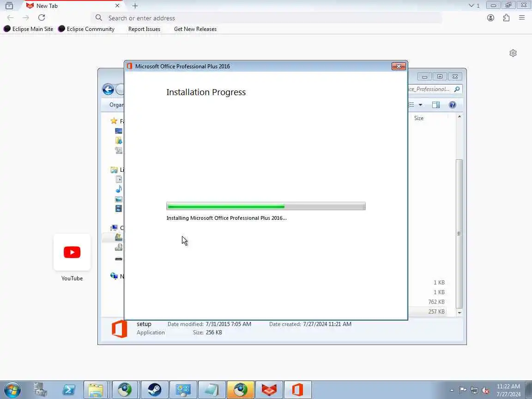Close the New Tab tab
Image resolution: width=532 pixels, height=399 pixels.
pyautogui.click(x=117, y=6)
